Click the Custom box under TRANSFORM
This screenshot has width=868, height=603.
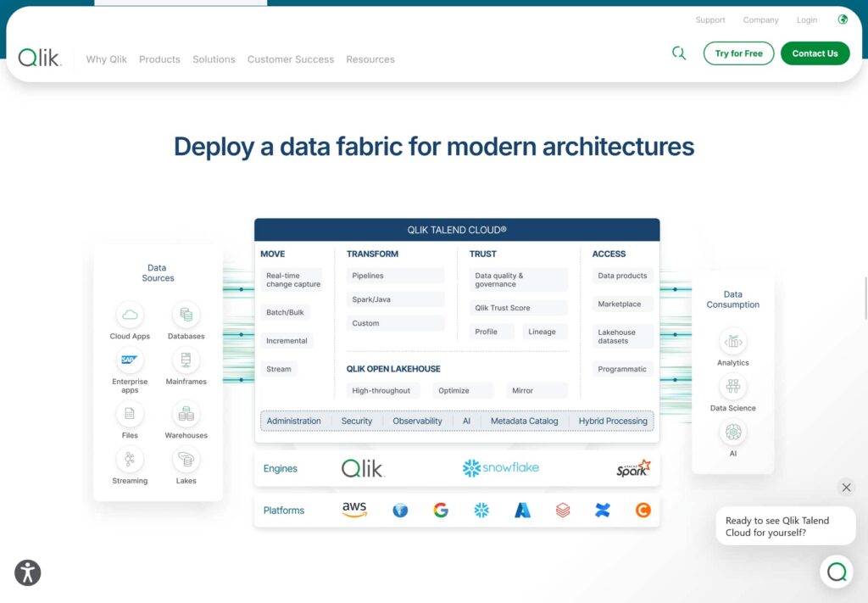pos(395,323)
